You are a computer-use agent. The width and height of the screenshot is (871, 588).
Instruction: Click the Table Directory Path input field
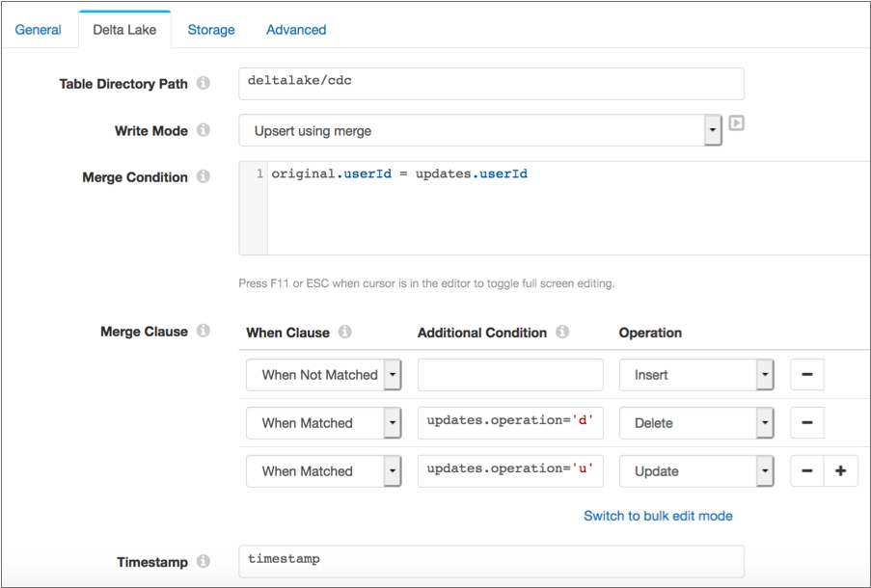click(x=491, y=84)
